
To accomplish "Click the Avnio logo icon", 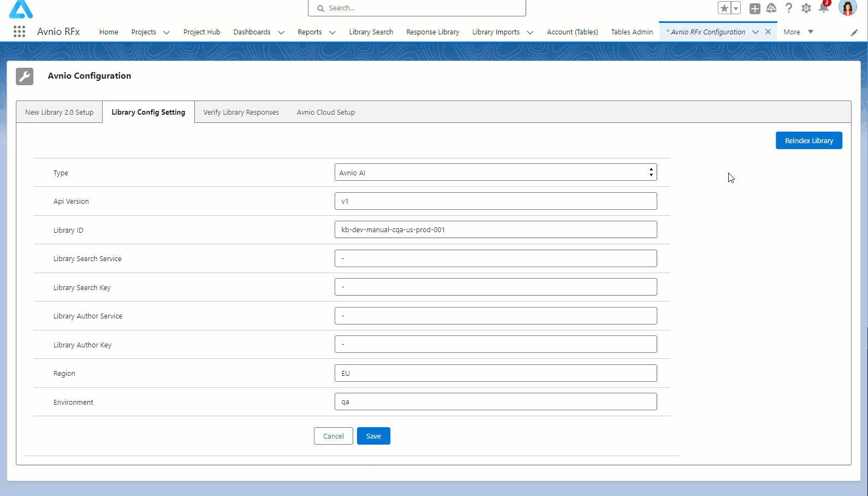I will coord(21,9).
